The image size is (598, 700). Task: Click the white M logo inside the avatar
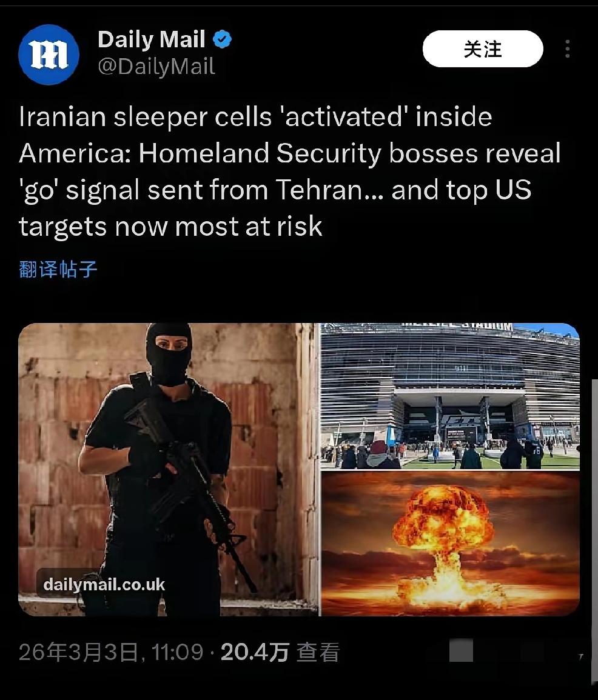click(x=49, y=55)
